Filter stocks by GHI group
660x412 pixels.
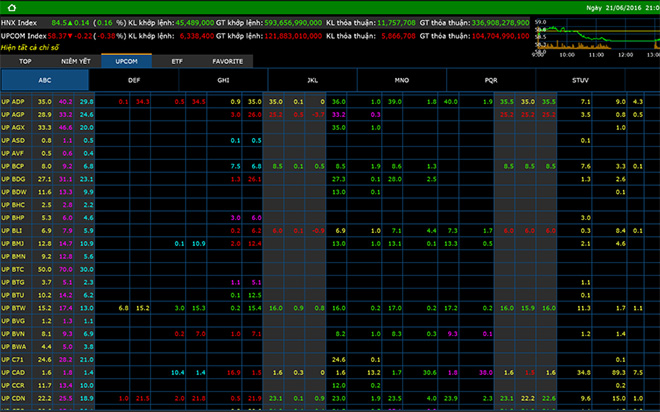tap(223, 81)
